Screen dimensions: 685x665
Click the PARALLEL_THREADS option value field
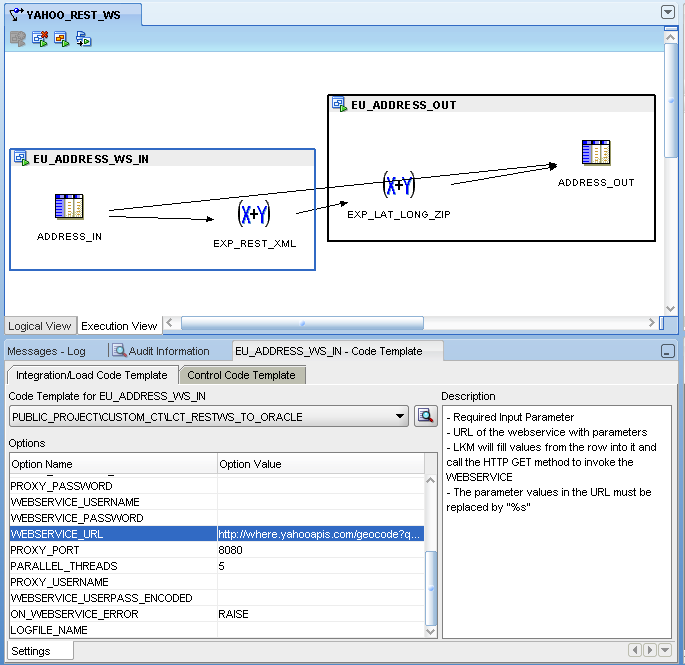pyautogui.click(x=321, y=566)
